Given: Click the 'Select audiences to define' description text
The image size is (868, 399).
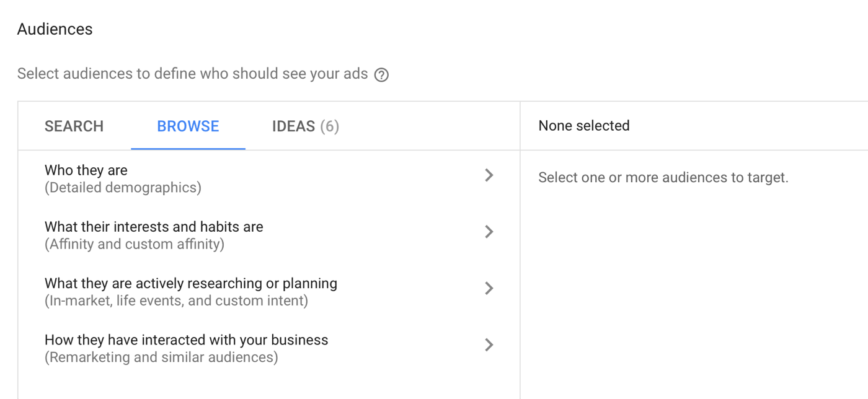Looking at the screenshot, I should click(192, 74).
